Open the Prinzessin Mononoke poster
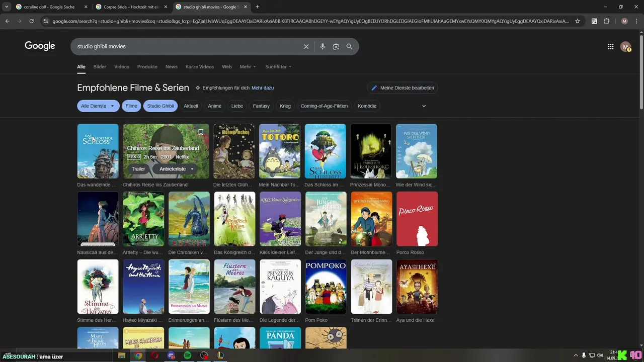644x362 pixels. coord(371,151)
